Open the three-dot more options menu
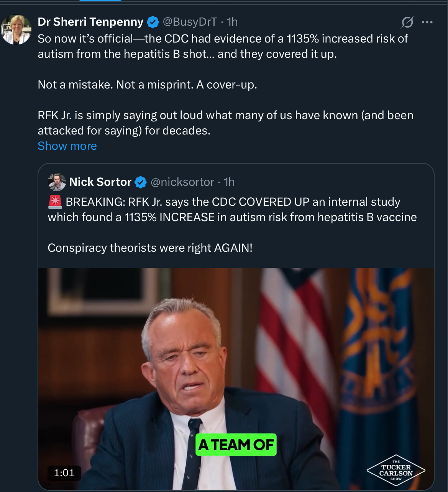Viewport: 448px width, 492px height. (427, 22)
